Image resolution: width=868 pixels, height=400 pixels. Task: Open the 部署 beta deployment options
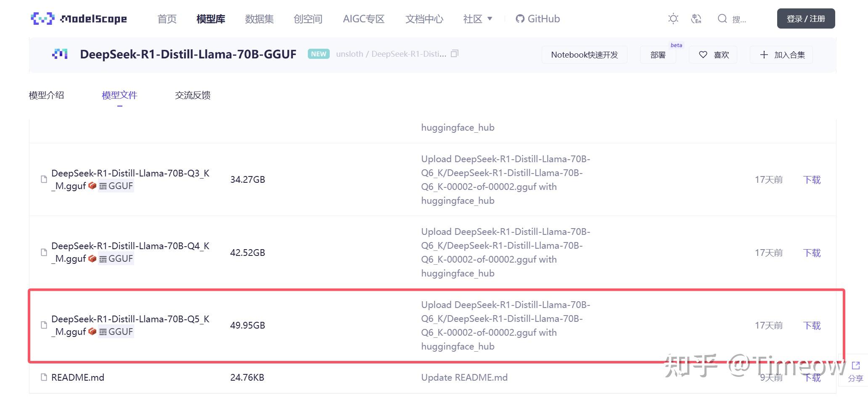coord(658,55)
